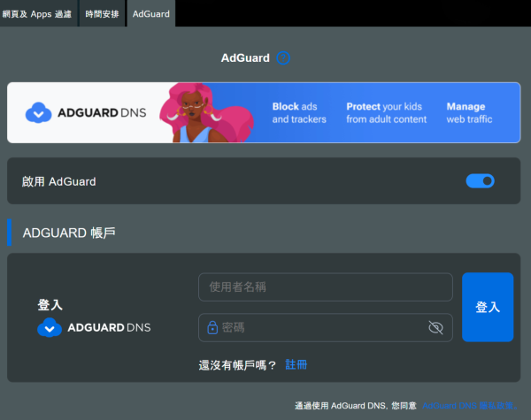Click the "Protect your kids" banner text
Viewport: 531px width, 420px height.
pyautogui.click(x=387, y=112)
